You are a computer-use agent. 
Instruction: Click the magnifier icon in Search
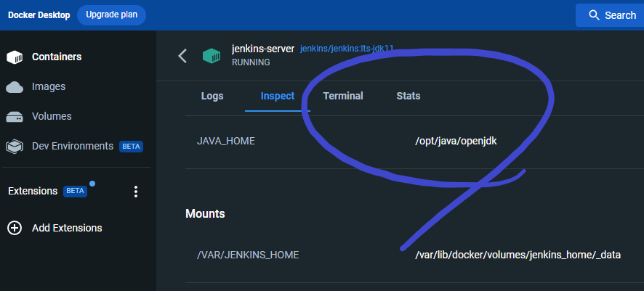pos(594,15)
